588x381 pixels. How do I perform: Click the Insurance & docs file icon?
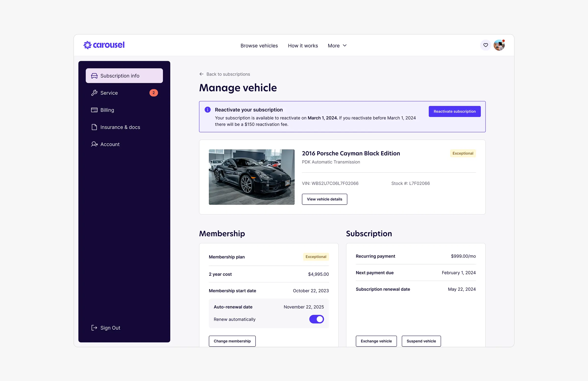(x=94, y=127)
